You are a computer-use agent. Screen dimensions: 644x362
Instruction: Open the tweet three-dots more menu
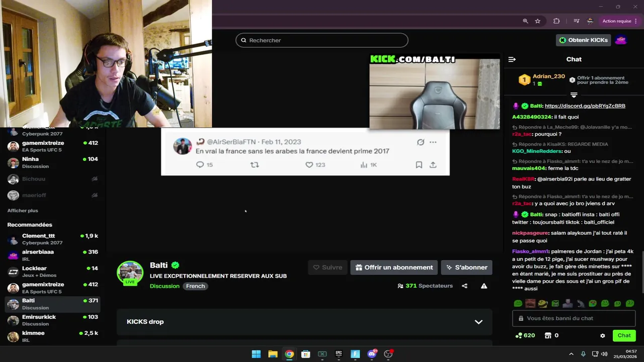[x=433, y=142]
